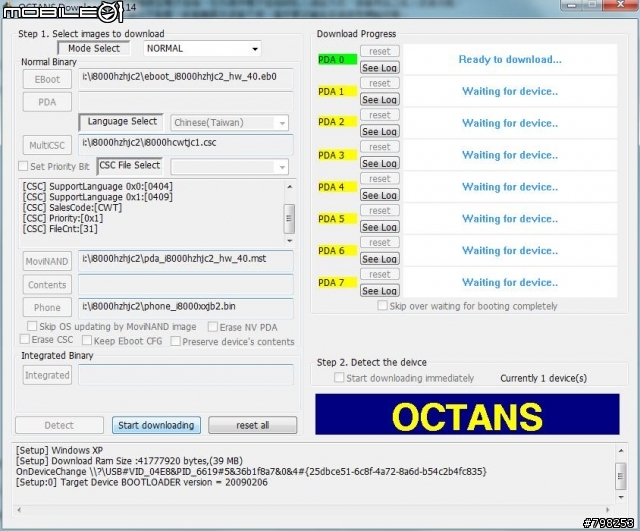Open See Log for PDA 1
This screenshot has width=640, height=531.
click(x=380, y=100)
